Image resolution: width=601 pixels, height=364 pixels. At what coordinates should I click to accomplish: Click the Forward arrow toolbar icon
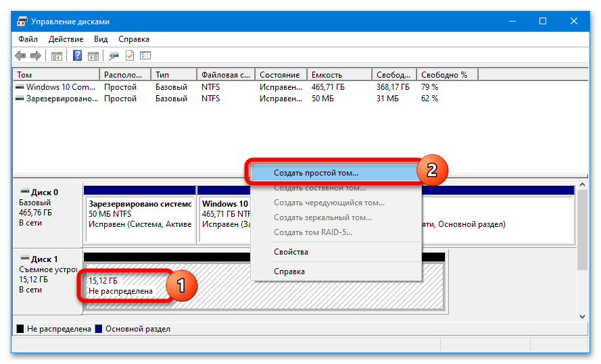tap(35, 56)
